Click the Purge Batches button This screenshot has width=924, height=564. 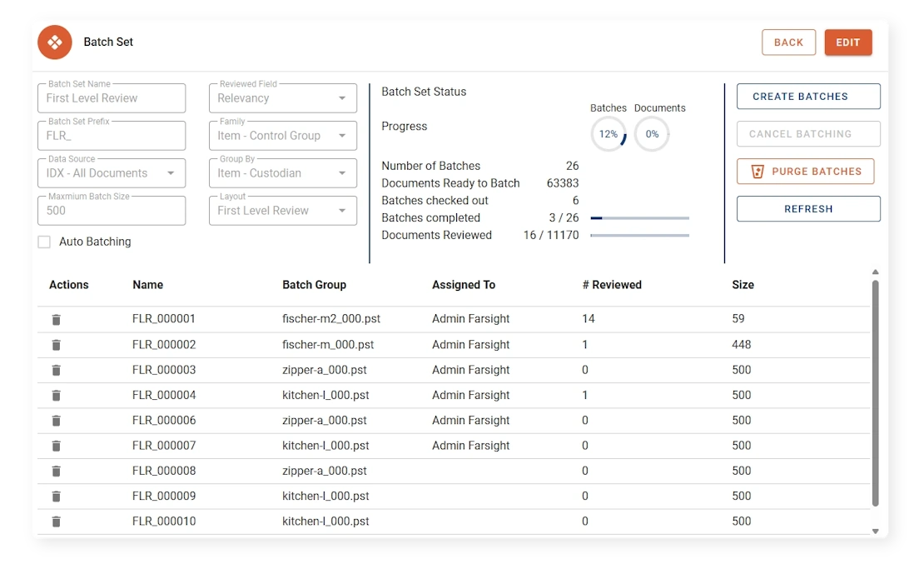pyautogui.click(x=805, y=172)
